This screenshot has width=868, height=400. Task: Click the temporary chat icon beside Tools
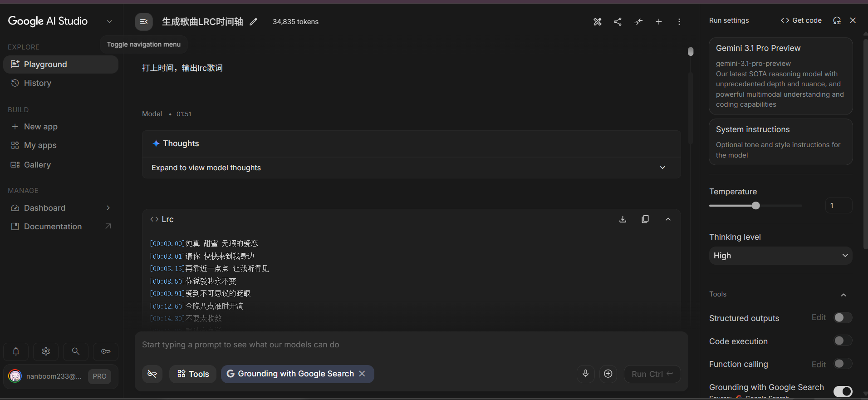click(152, 374)
